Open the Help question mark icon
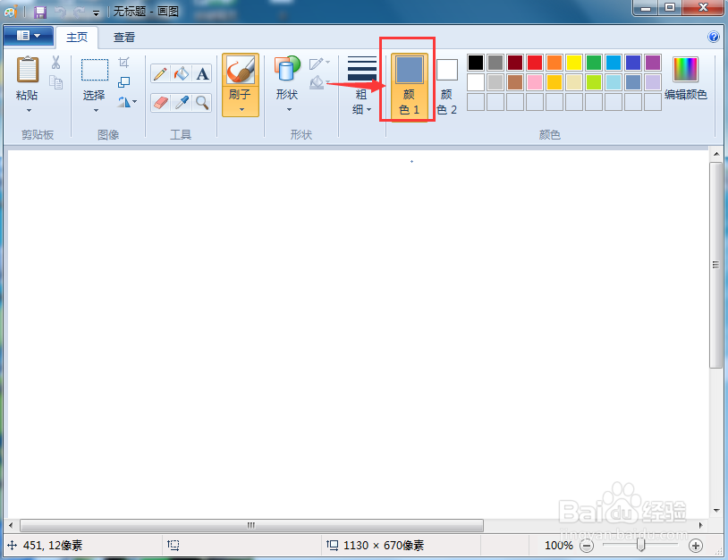Viewport: 728px width, 560px height. (x=713, y=37)
